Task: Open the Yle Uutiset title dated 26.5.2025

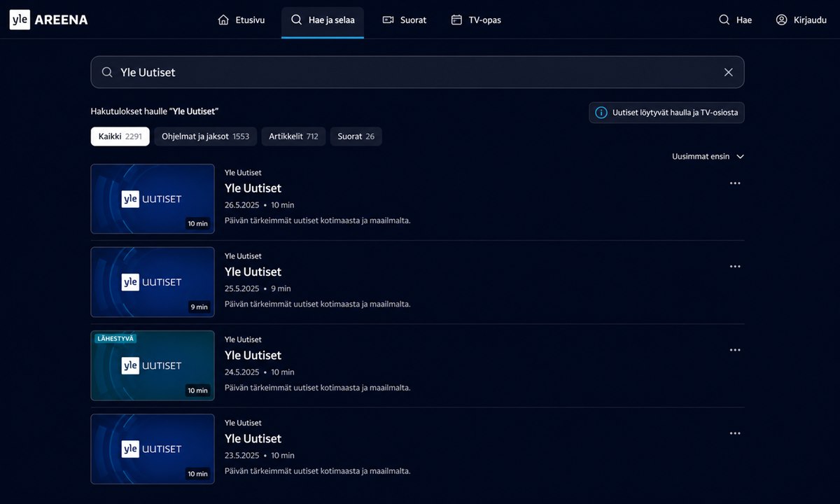Action: 253,188
